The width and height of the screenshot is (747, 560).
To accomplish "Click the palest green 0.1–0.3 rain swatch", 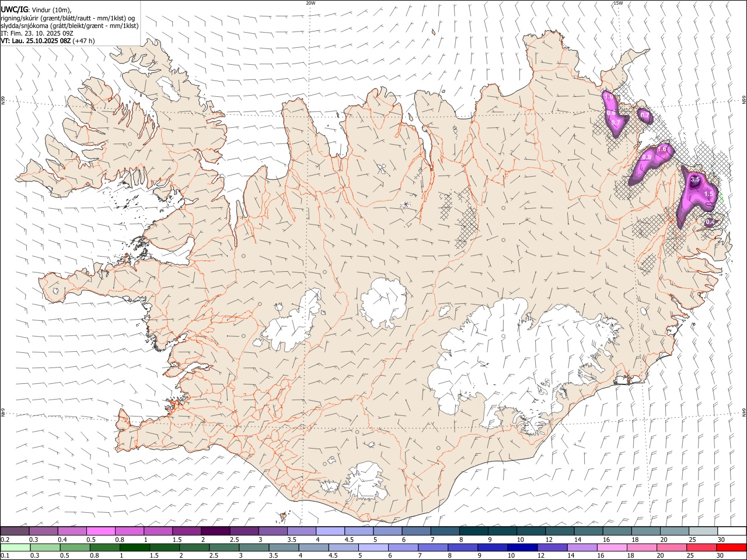I will tap(16, 548).
